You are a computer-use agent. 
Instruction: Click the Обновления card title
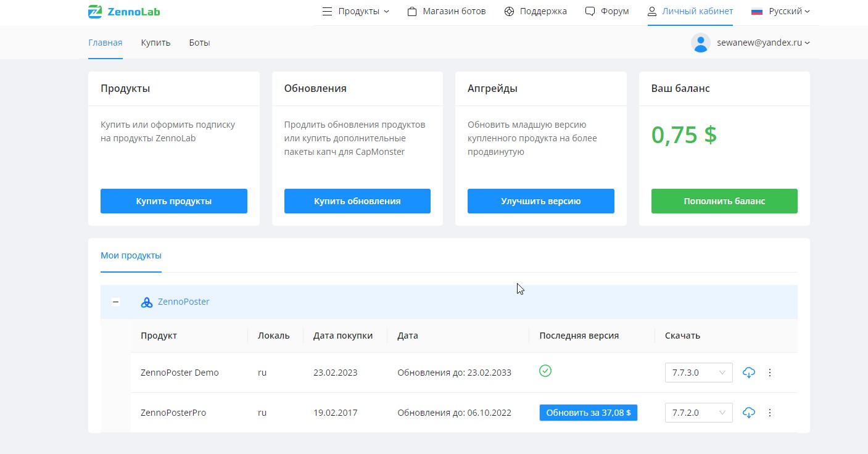315,88
